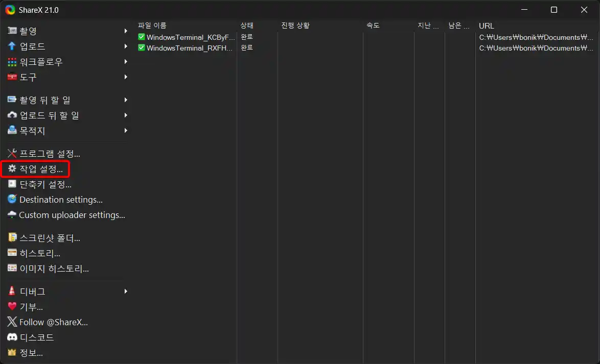600x364 pixels.
Task: Click the 이미지 히스토리 thumbnail grid icon
Action: coord(12,269)
